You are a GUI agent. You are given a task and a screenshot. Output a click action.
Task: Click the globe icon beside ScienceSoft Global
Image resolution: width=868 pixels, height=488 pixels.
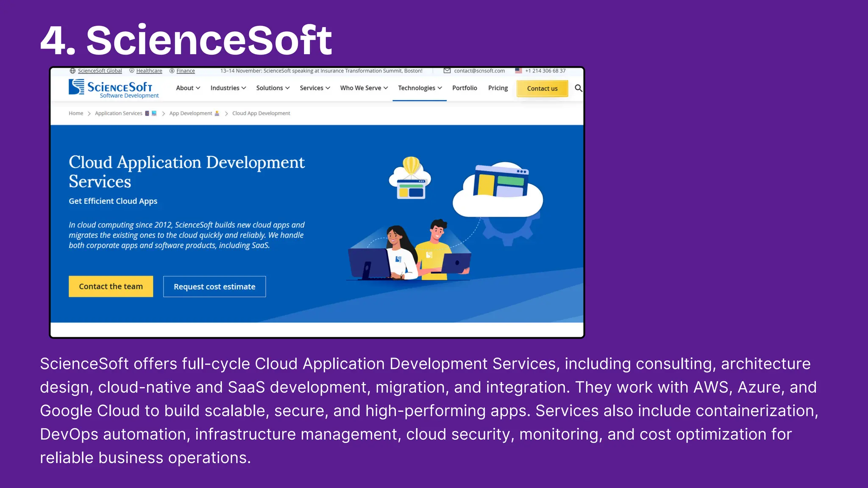click(x=72, y=71)
